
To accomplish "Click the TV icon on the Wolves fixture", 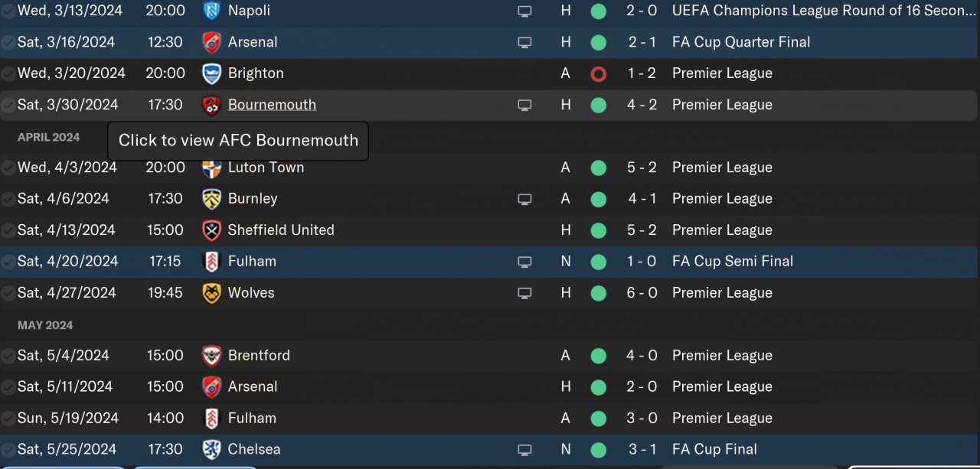I will coord(524,293).
